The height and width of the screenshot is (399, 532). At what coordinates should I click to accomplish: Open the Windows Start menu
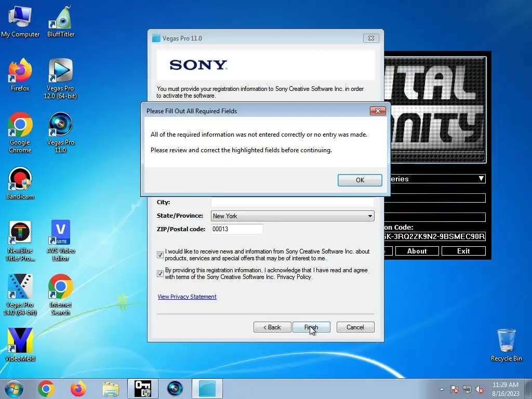14,389
